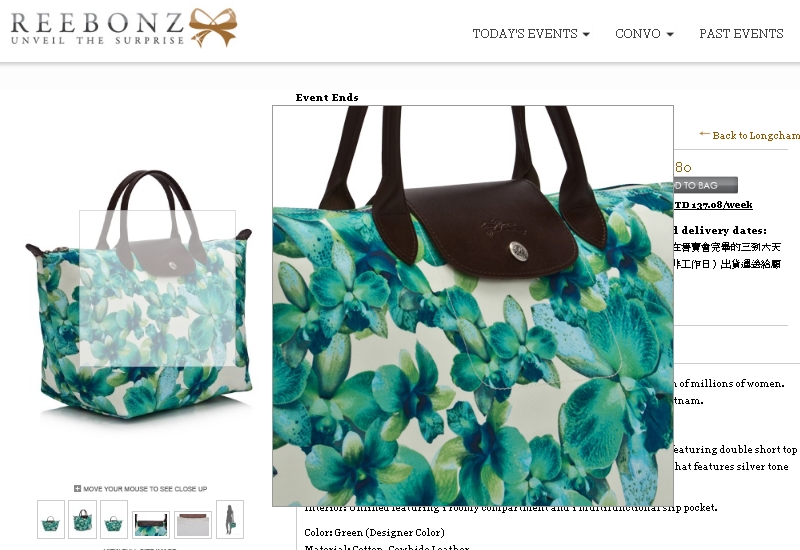Expand the Convo dropdown arrow
The height and width of the screenshot is (550, 800).
pos(670,34)
